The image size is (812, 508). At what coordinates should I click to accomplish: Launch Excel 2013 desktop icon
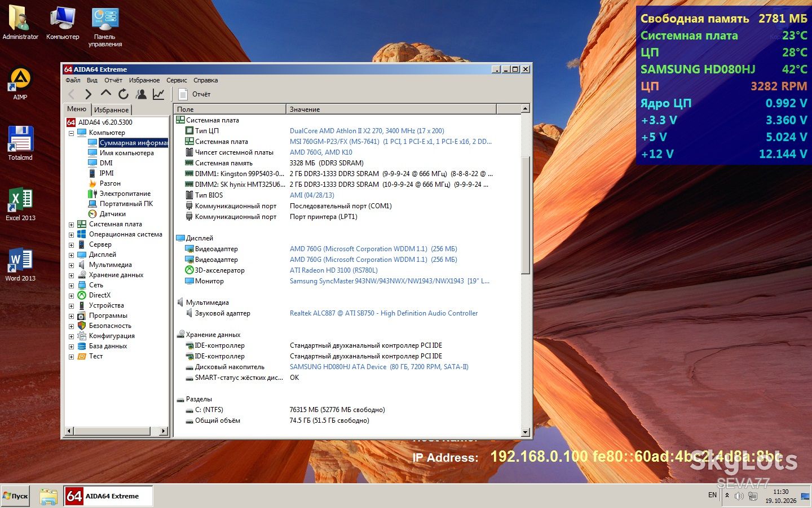pyautogui.click(x=20, y=204)
